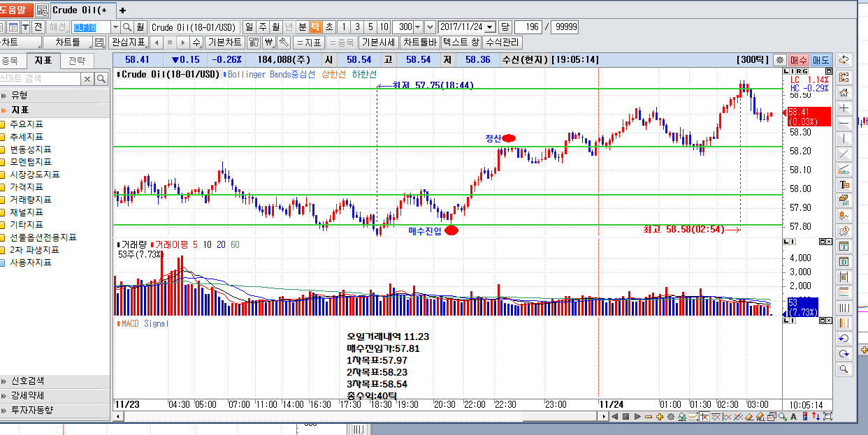Viewport: 868px width, 435px height.
Task: Open chart settings gear in bottom toolbar
Action: click(671, 417)
